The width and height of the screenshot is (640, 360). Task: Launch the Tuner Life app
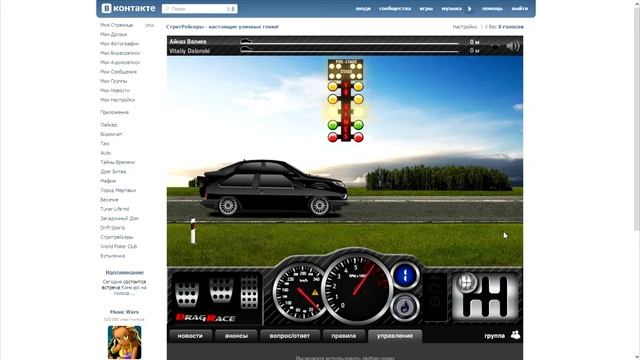pyautogui.click(x=114, y=209)
